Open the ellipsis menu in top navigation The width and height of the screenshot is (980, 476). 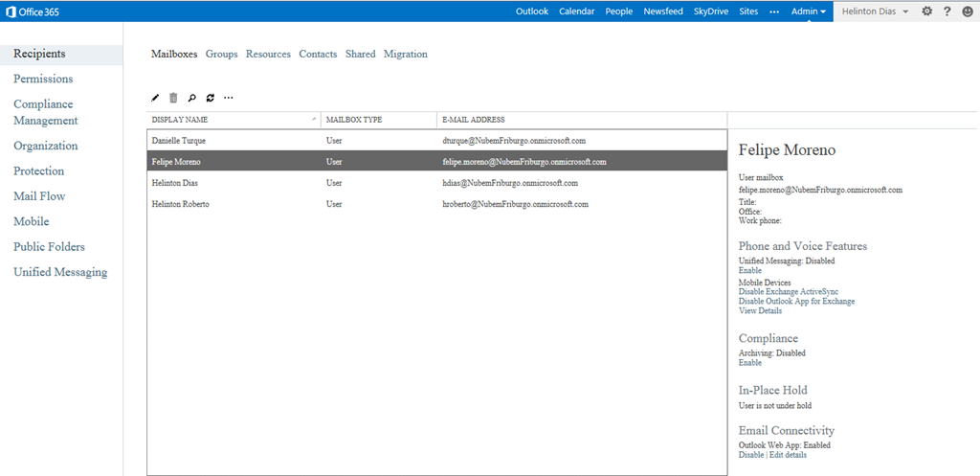click(774, 11)
